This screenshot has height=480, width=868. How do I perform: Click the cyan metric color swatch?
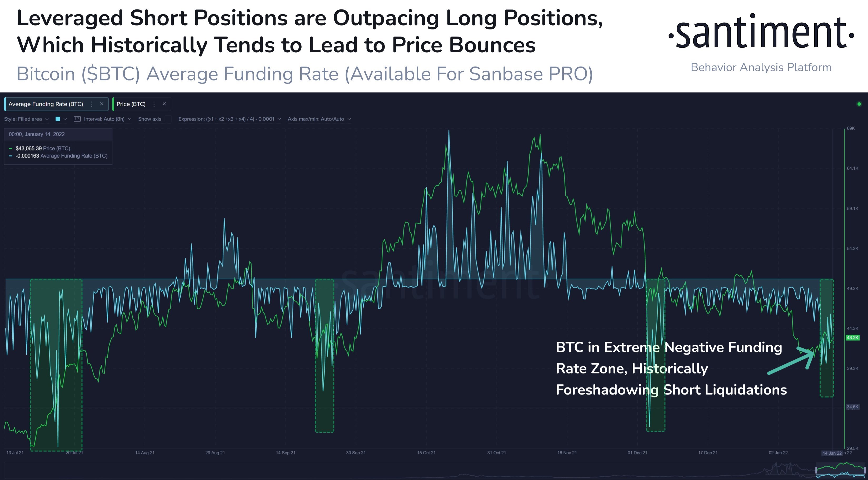click(58, 119)
